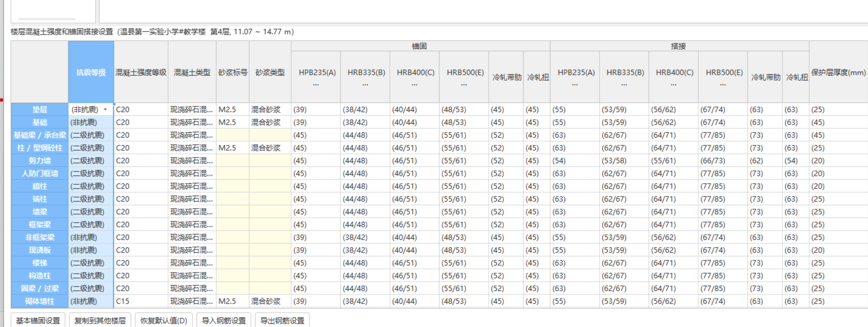Select the 现浇板 row header
The width and height of the screenshot is (868, 327).
click(x=39, y=250)
